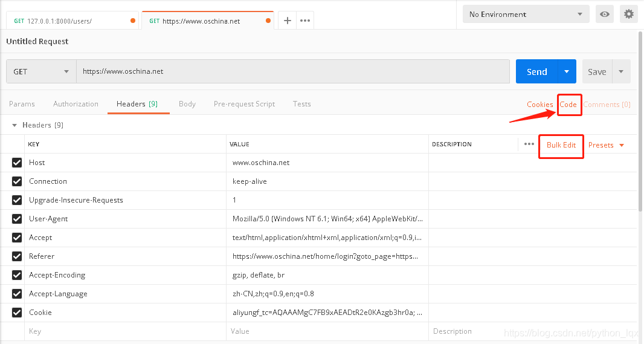The width and height of the screenshot is (644, 344).
Task: Uncheck the Accept-Encoding header checkbox
Action: pyautogui.click(x=17, y=275)
